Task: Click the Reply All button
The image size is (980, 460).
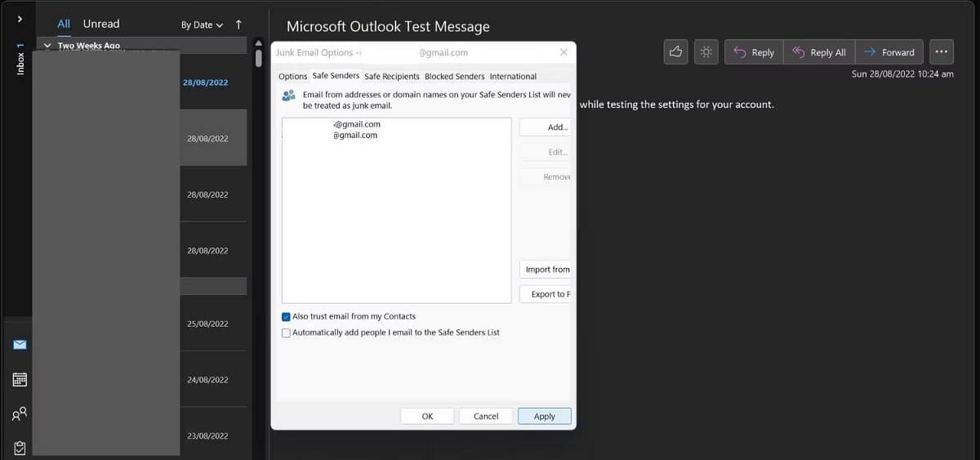Action: pyautogui.click(x=819, y=52)
